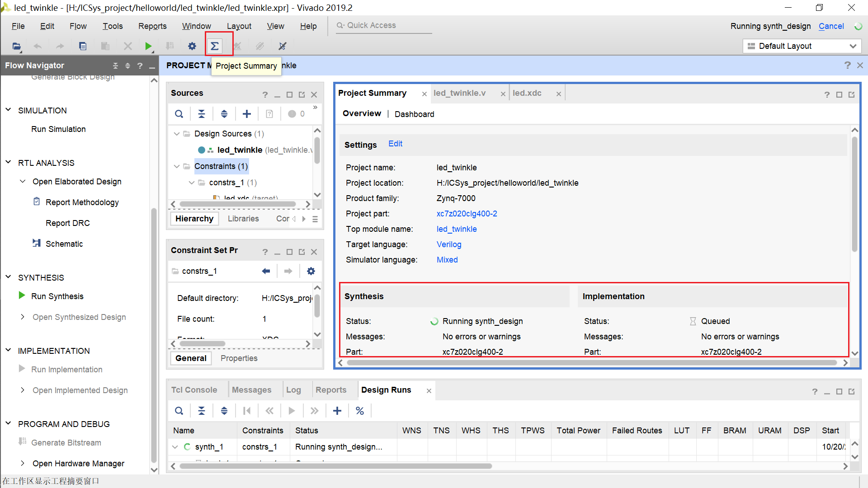The height and width of the screenshot is (488, 868).
Task: Click Edit link next to Settings
Action: (x=395, y=144)
